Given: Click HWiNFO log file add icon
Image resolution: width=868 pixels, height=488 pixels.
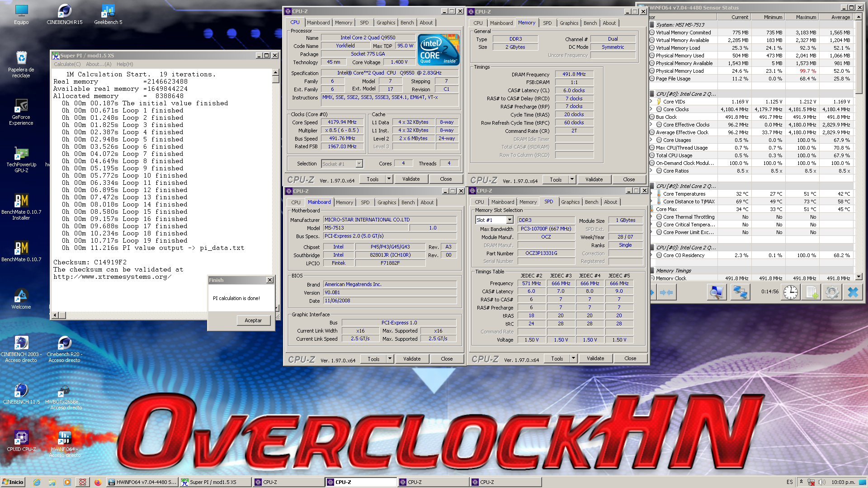Looking at the screenshot, I should (812, 292).
